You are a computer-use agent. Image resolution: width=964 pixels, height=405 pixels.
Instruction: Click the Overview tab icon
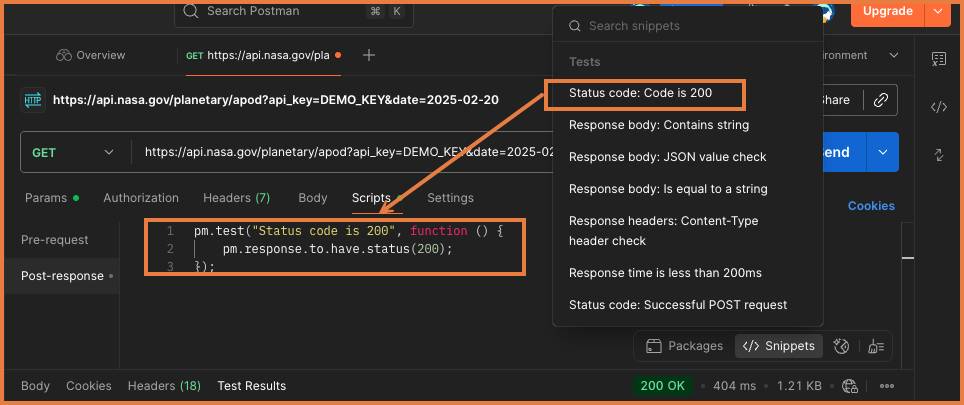(x=64, y=55)
